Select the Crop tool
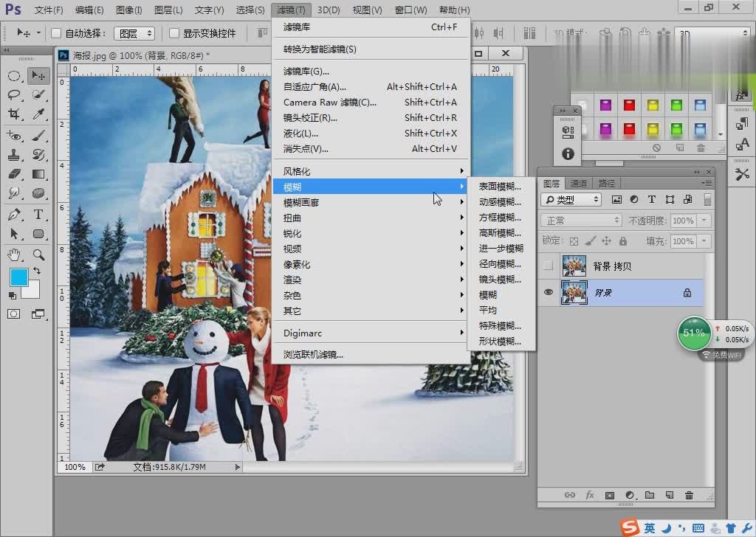The width and height of the screenshot is (756, 537). [x=14, y=114]
